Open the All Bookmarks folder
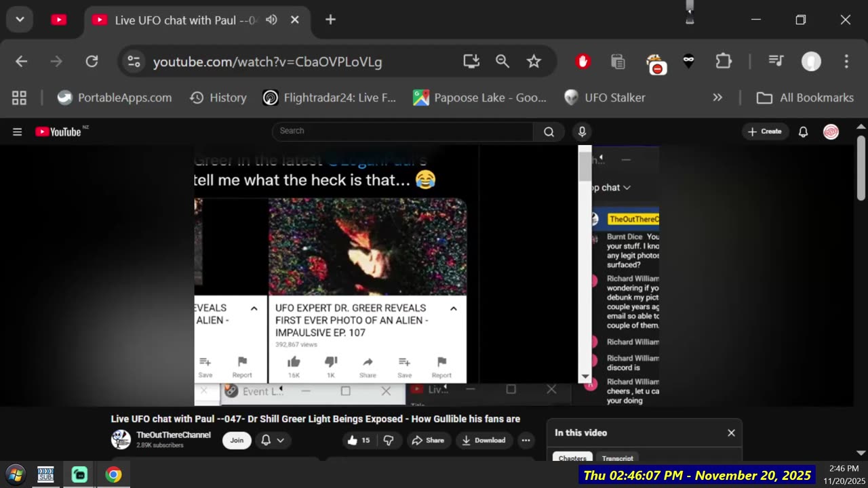Viewport: 868px width, 488px height. 804,98
